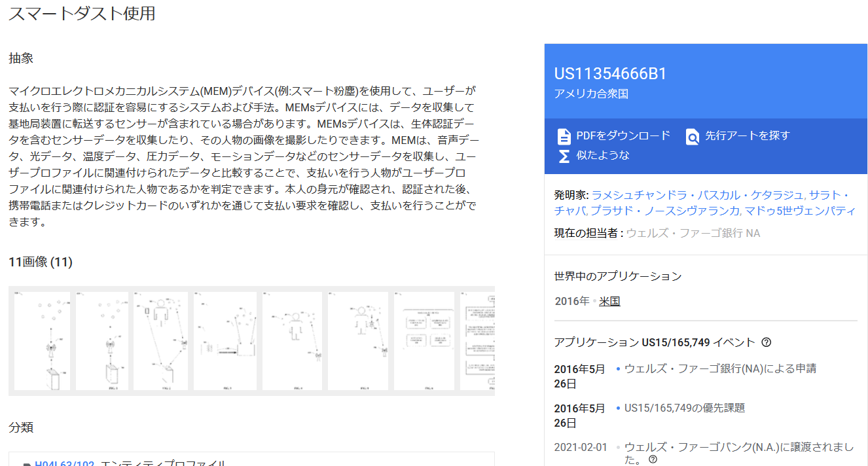Open 先行アートを探す link

pos(748,135)
